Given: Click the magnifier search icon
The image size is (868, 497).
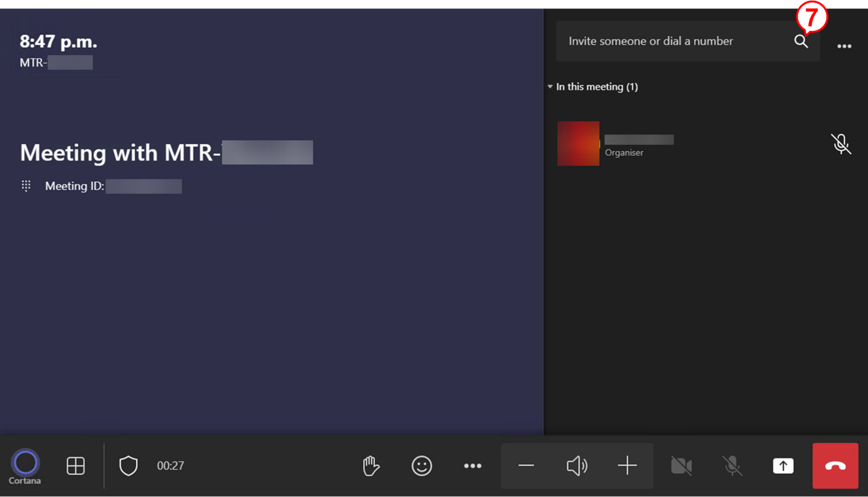Looking at the screenshot, I should point(801,41).
